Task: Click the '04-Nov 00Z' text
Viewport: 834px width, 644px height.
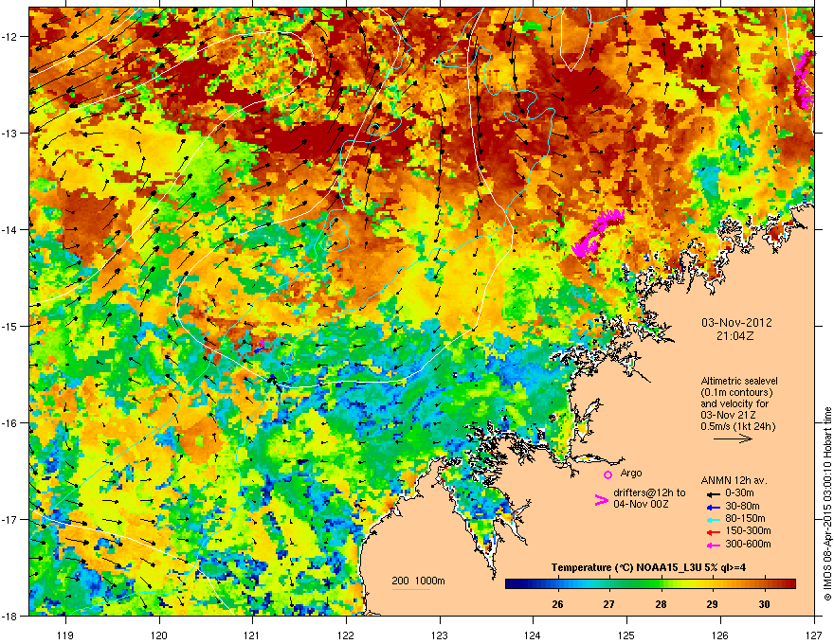Action: pos(641,504)
